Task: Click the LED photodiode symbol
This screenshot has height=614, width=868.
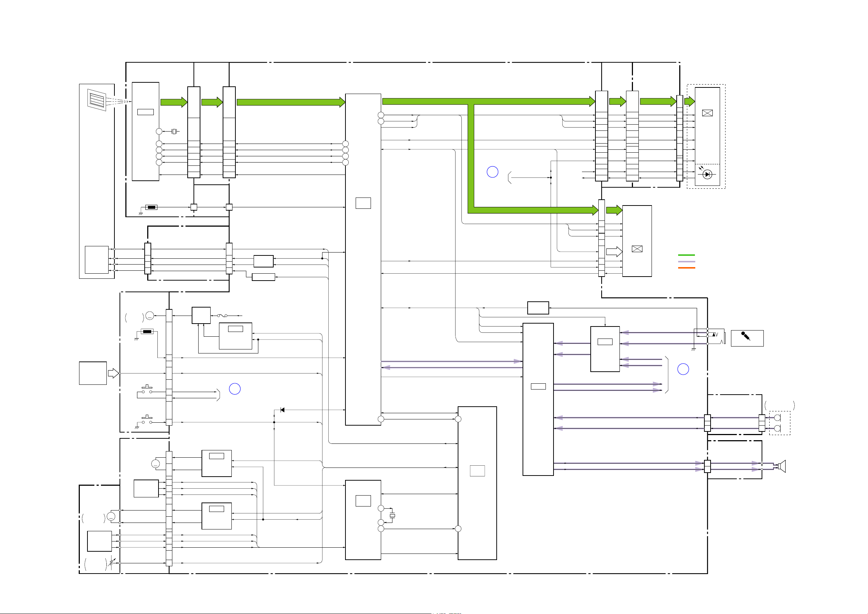Action: click(707, 174)
